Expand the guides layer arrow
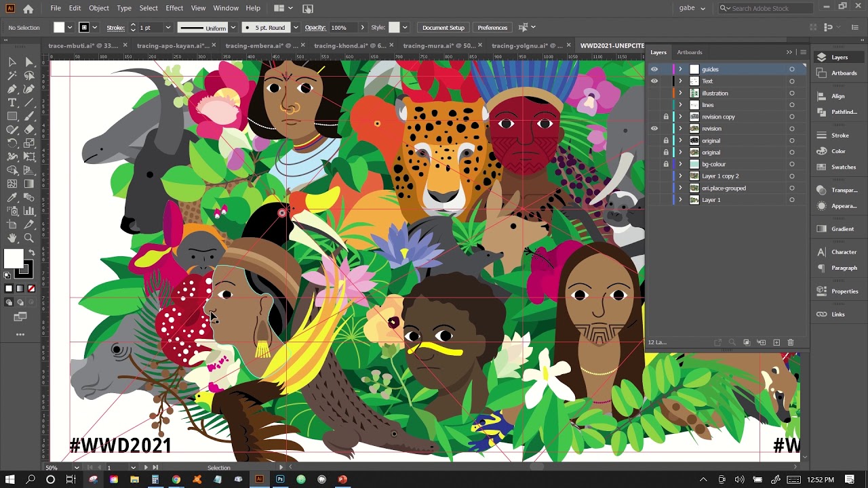Image resolution: width=868 pixels, height=488 pixels. [680, 69]
